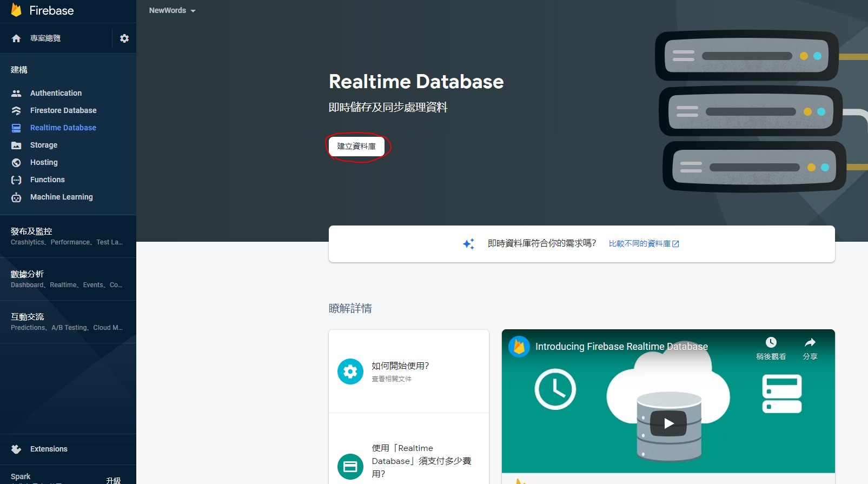Click the 升級 upgrade button
The width and height of the screenshot is (868, 484).
pos(114,480)
